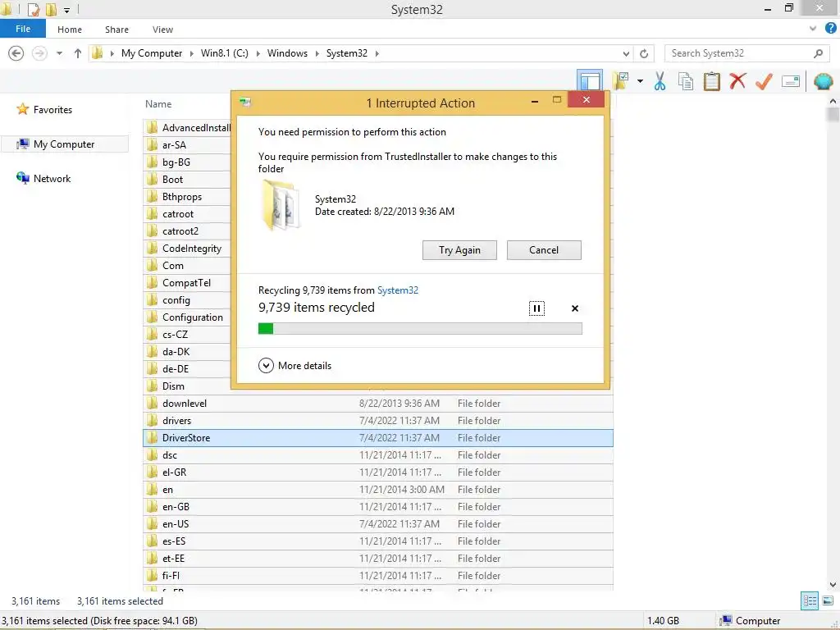Expand the ribbon with the chevron near Help
840x630 pixels.
[813, 29]
